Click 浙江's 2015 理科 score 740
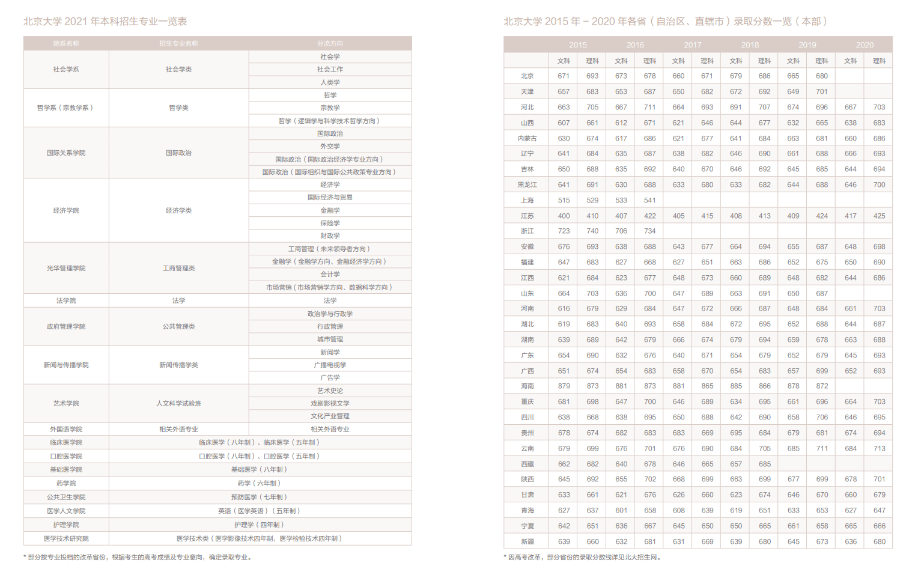The height and width of the screenshot is (566, 924). tap(592, 231)
